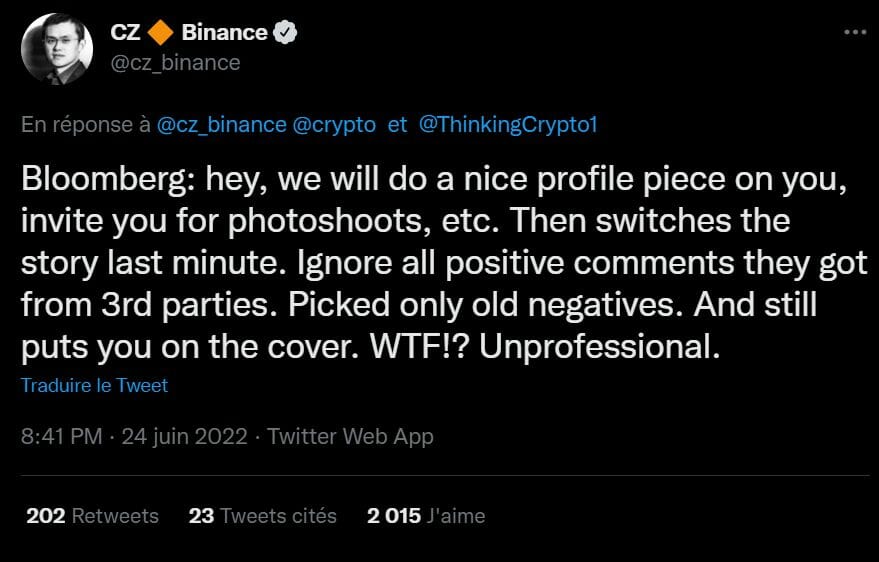Open the tweet's more options menu
879x562 pixels.
[853, 33]
